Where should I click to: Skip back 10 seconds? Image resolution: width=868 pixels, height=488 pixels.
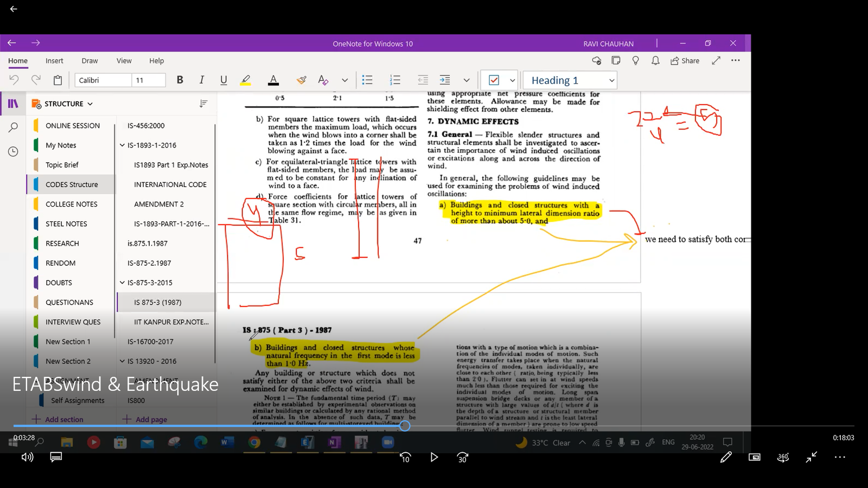point(405,457)
